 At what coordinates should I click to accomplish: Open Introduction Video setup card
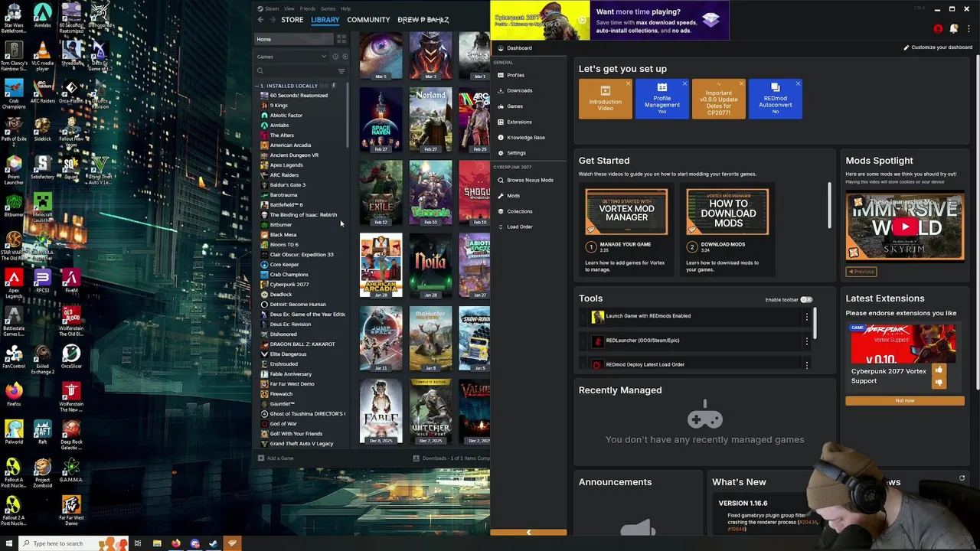coord(605,99)
